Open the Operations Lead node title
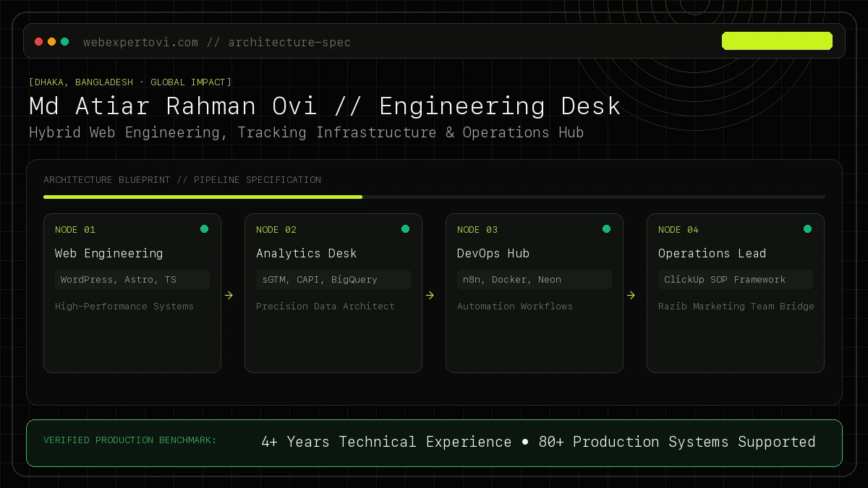The height and width of the screenshot is (488, 868). click(x=712, y=254)
